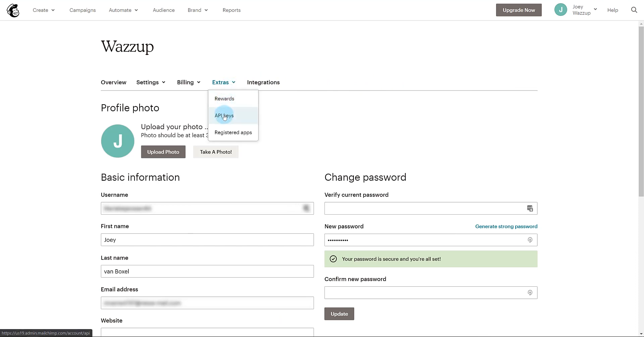Click key icon in New password field
Screen dimensions: 644x337
pyautogui.click(x=530, y=240)
